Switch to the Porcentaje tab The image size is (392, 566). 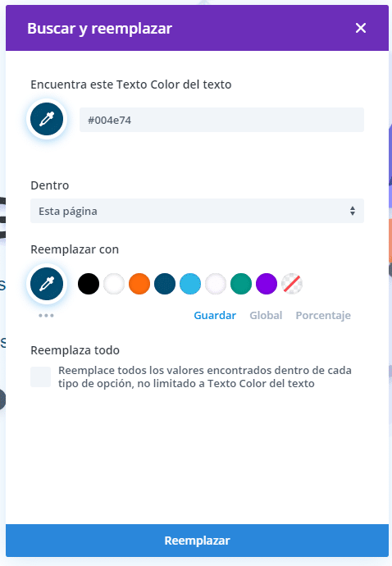point(323,316)
